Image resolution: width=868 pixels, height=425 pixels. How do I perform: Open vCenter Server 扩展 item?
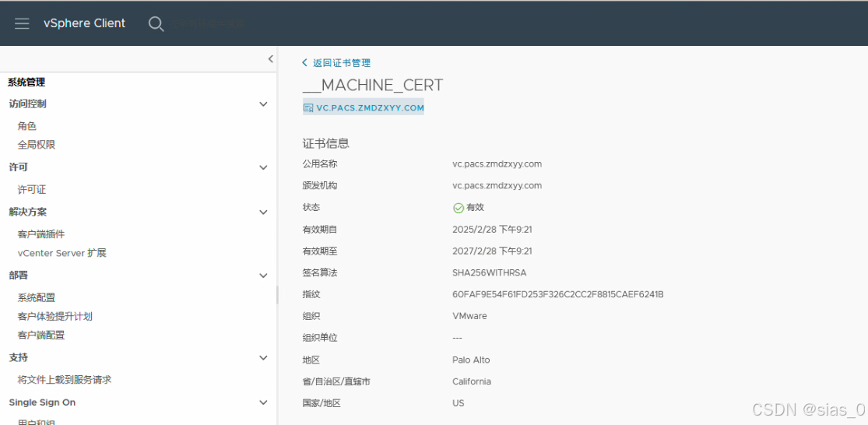tap(62, 253)
